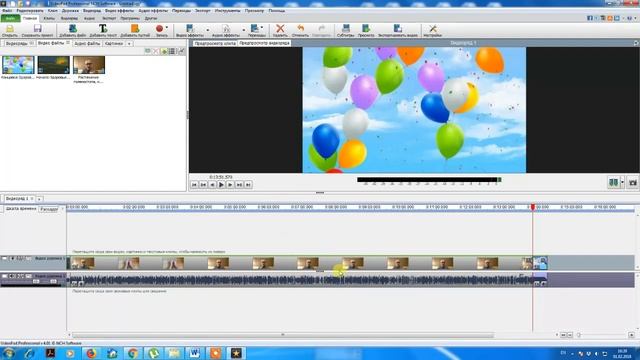The width and height of the screenshot is (640, 360).
Task: Click the red Record button icon
Action: pos(159,28)
